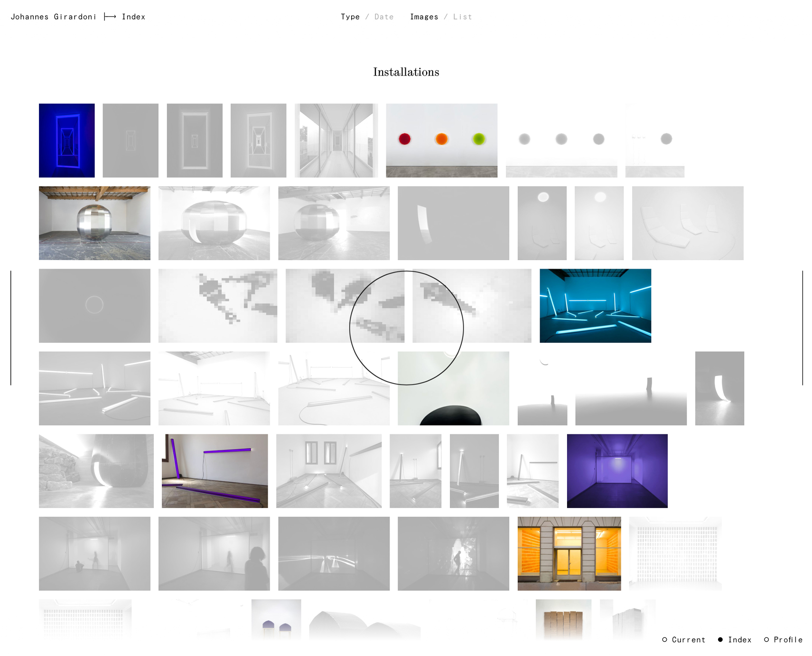The height and width of the screenshot is (656, 812).
Task: Open the two purple arches thumbnail
Action: pyautogui.click(x=276, y=620)
